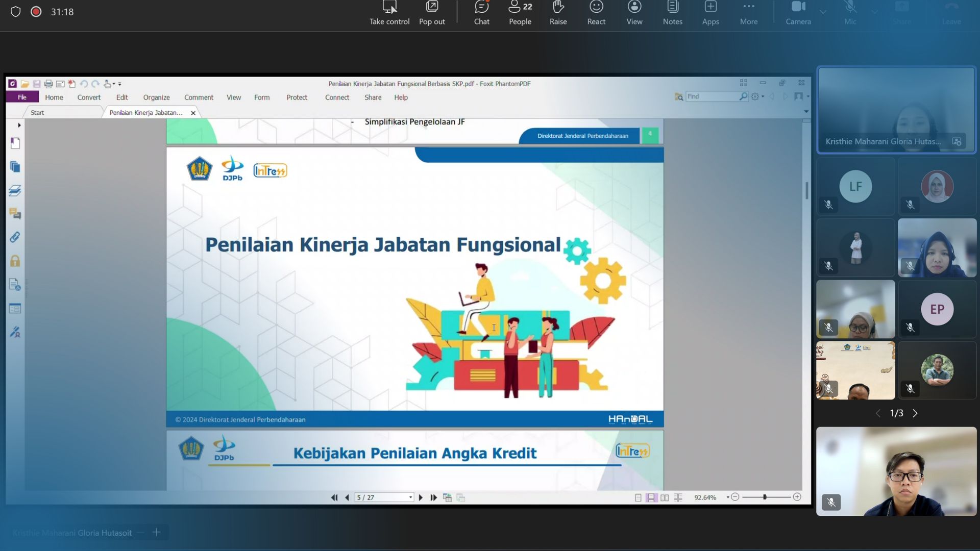The width and height of the screenshot is (980, 551).
Task: Raise your hand in the meeting
Action: (558, 13)
